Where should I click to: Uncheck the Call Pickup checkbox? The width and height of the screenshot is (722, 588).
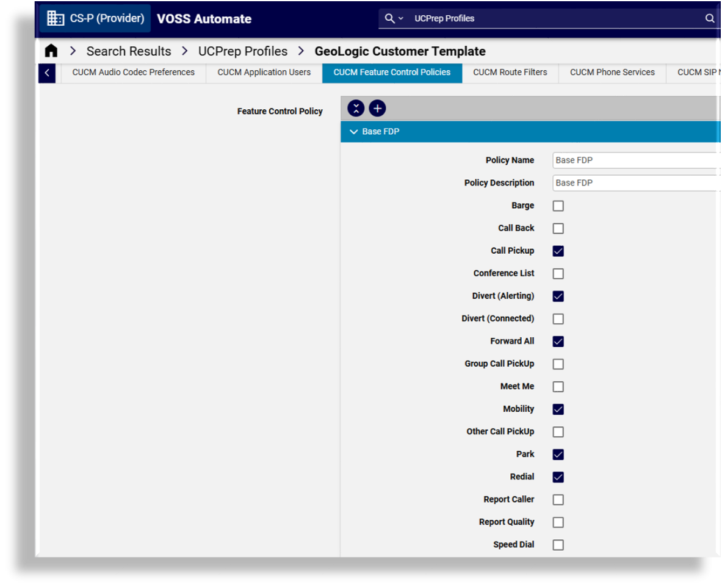pos(558,251)
